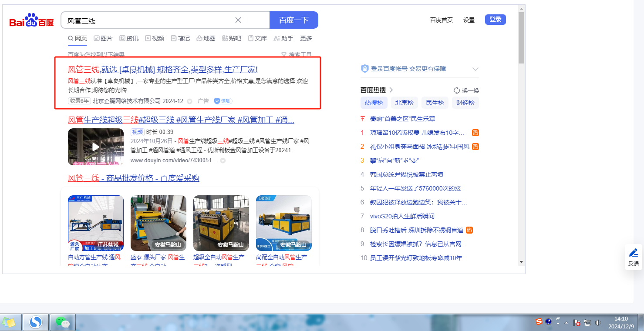Open the Sogou browser taskbar icon
This screenshot has width=644, height=331.
(x=36, y=322)
